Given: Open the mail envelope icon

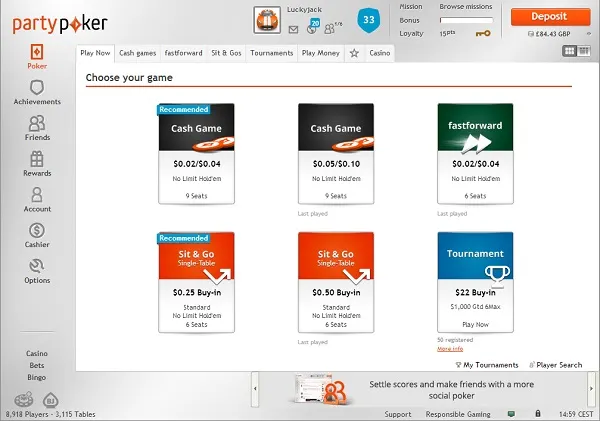Looking at the screenshot, I should [x=293, y=29].
